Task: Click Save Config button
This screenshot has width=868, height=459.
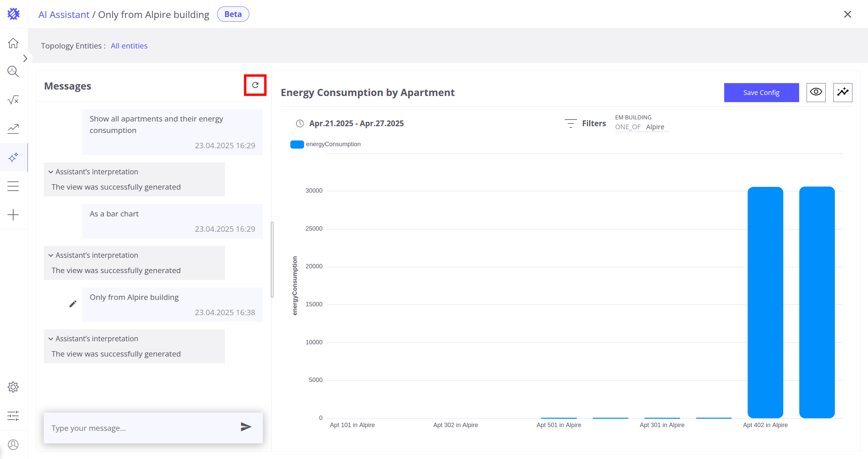Action: [761, 93]
